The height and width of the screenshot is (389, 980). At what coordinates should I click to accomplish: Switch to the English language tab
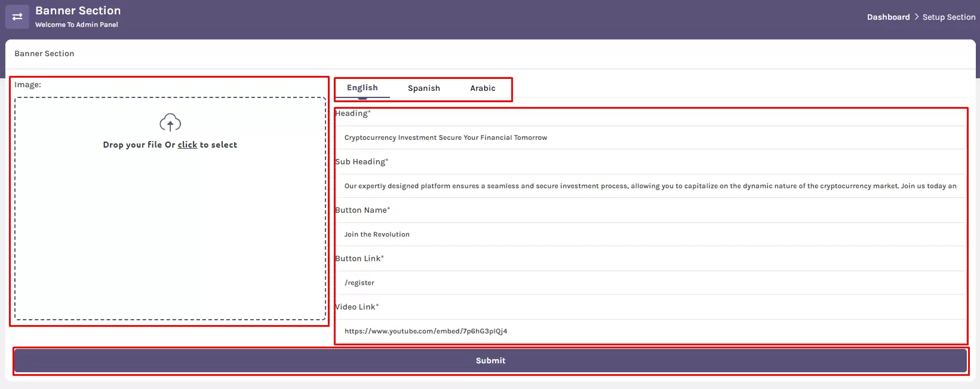coord(362,88)
